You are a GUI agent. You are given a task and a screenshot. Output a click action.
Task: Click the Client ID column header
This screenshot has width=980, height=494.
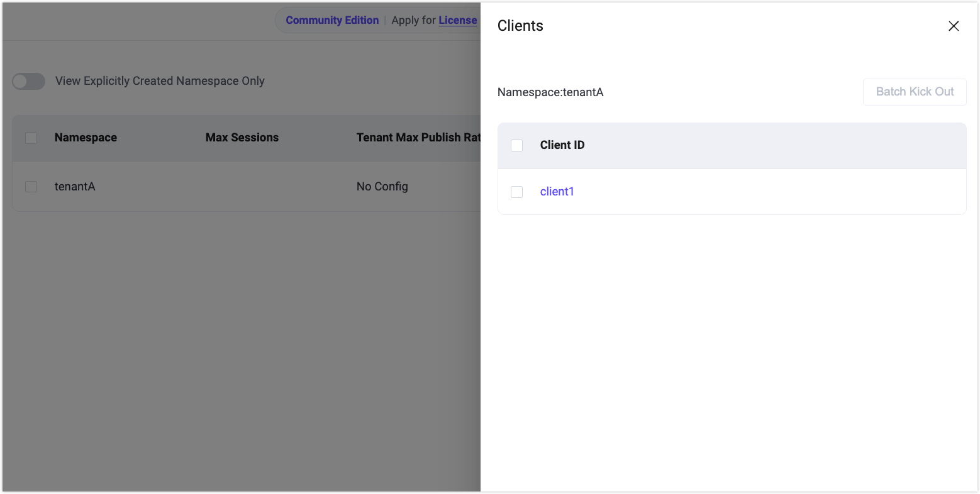562,145
